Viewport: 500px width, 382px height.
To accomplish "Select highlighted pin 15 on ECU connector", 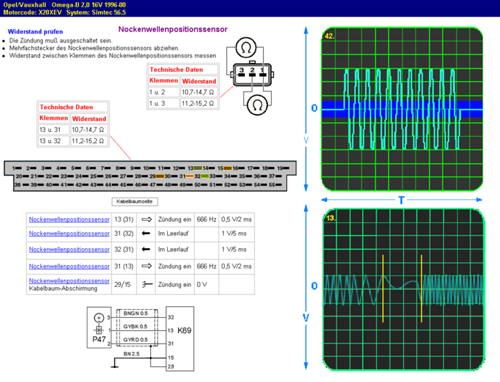I will [228, 168].
